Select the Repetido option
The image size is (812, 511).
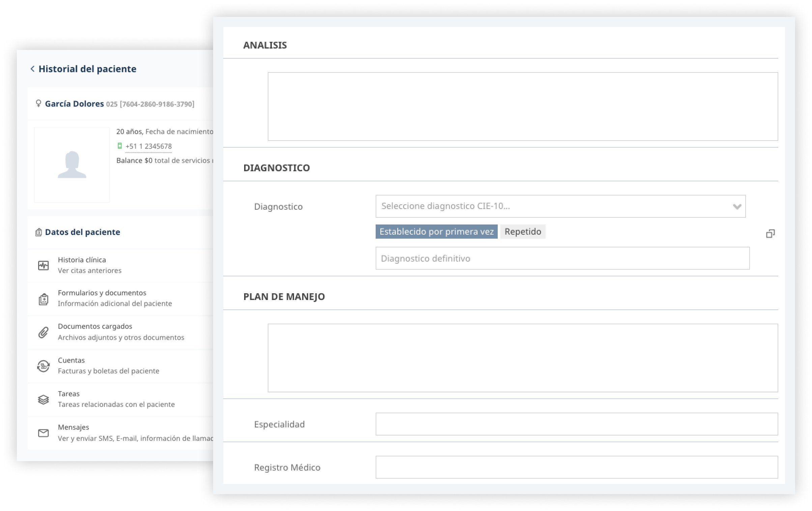tap(523, 232)
